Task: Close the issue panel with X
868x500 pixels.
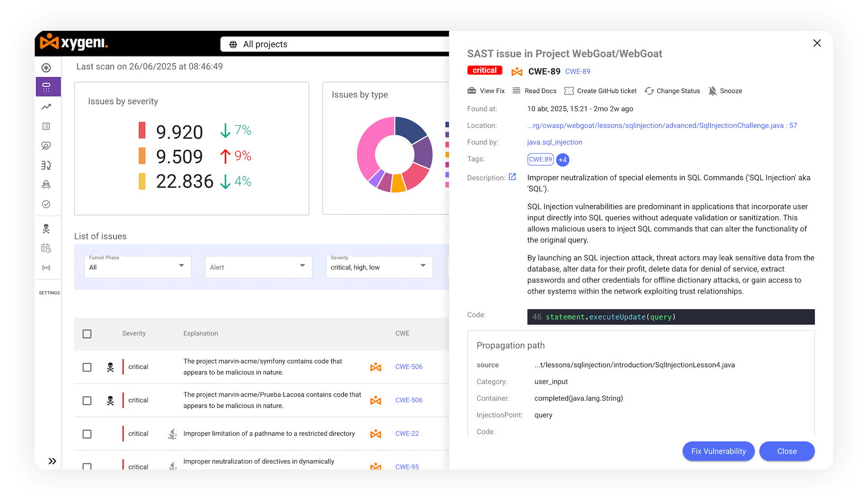Action: (x=817, y=43)
